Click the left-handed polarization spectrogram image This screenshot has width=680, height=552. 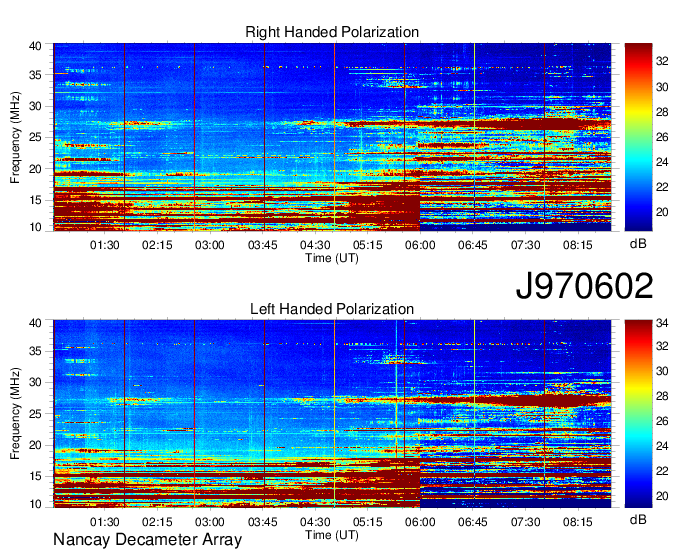pyautogui.click(x=332, y=414)
